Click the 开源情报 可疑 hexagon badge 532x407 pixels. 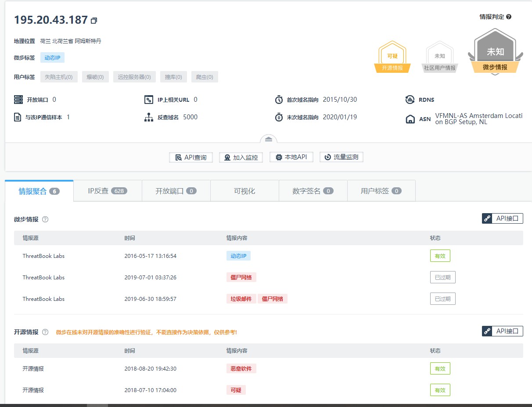(392, 57)
